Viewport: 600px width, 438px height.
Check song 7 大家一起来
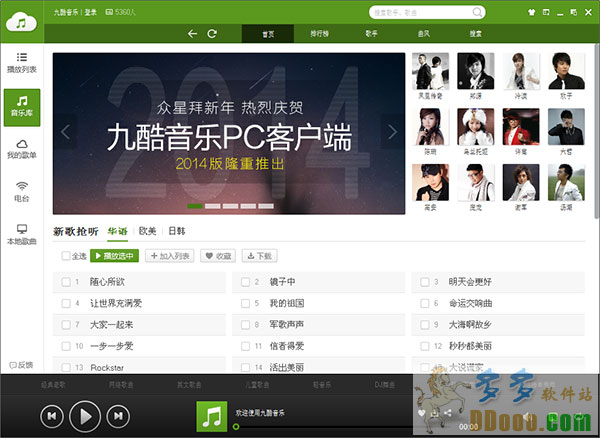click(x=66, y=325)
